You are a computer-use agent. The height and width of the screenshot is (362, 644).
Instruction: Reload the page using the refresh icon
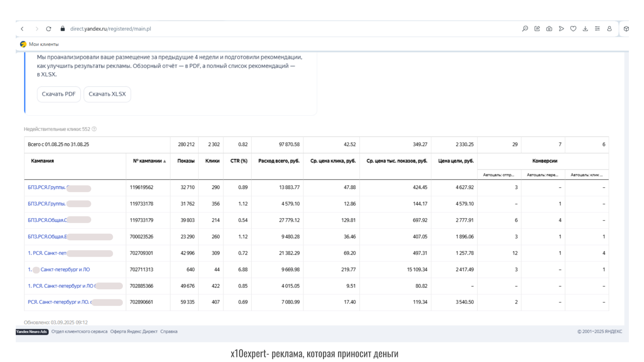pyautogui.click(x=49, y=29)
